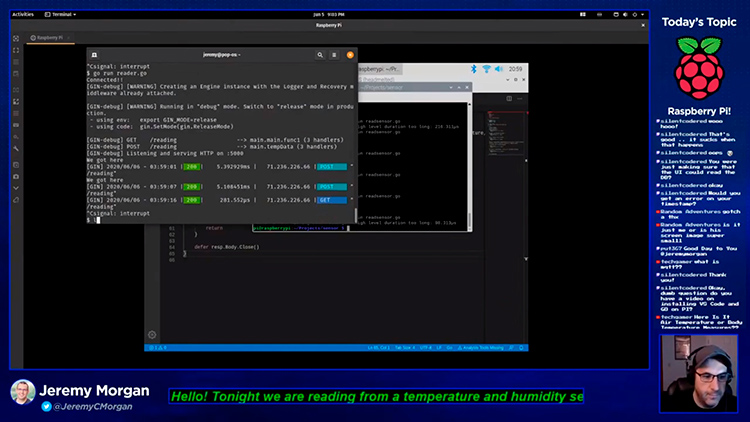750x422 pixels.
Task: Open the power icon in the top bar
Action: (x=635, y=14)
